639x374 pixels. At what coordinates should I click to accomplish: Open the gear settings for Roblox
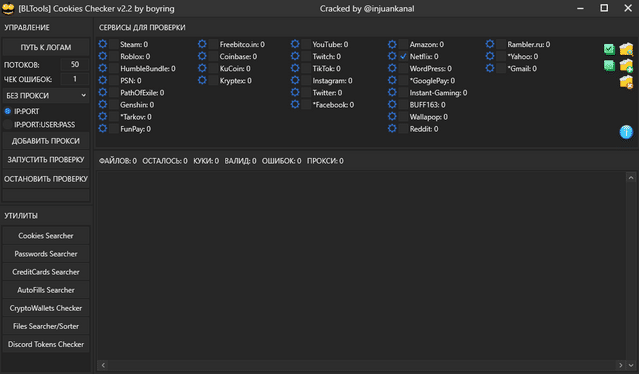(x=103, y=56)
